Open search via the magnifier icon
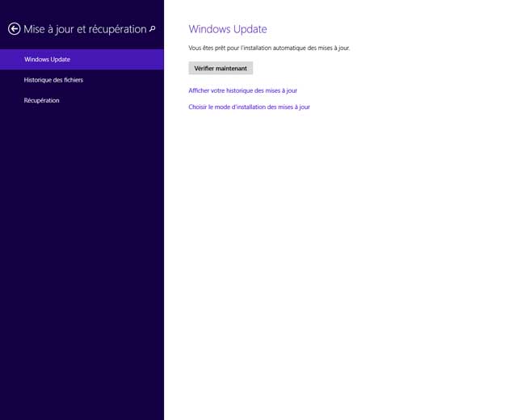 point(153,29)
